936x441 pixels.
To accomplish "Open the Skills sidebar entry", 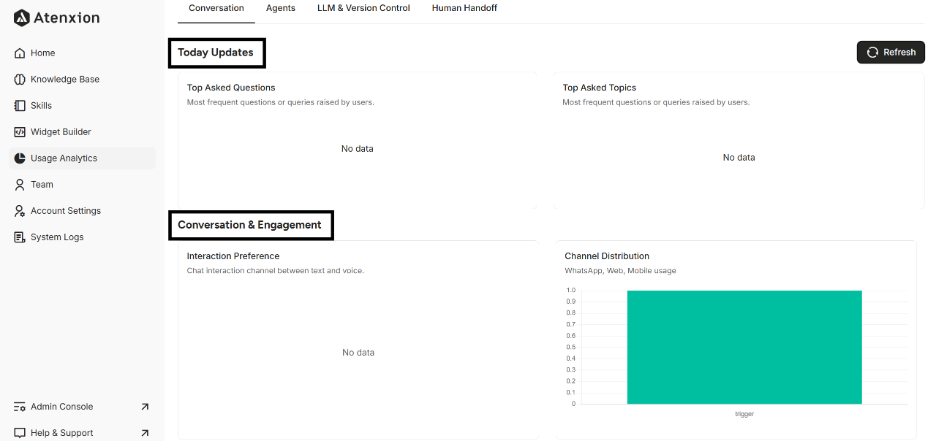I will click(x=82, y=106).
